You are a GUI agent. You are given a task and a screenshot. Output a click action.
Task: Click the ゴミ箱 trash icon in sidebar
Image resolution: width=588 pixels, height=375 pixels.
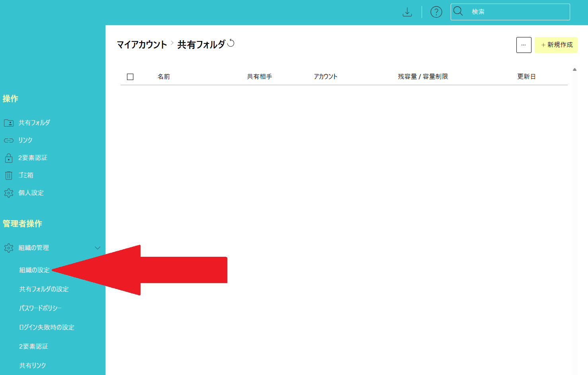[8, 175]
